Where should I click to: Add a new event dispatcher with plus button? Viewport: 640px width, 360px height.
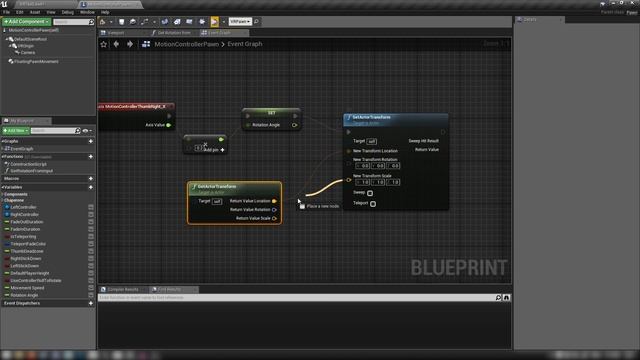pos(91,303)
